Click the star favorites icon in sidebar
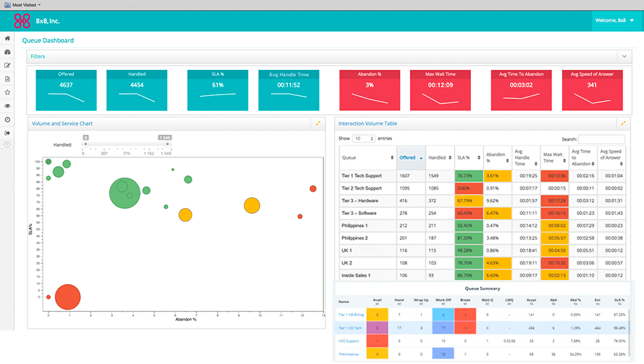This screenshot has height=364, width=644. pyautogui.click(x=7, y=92)
